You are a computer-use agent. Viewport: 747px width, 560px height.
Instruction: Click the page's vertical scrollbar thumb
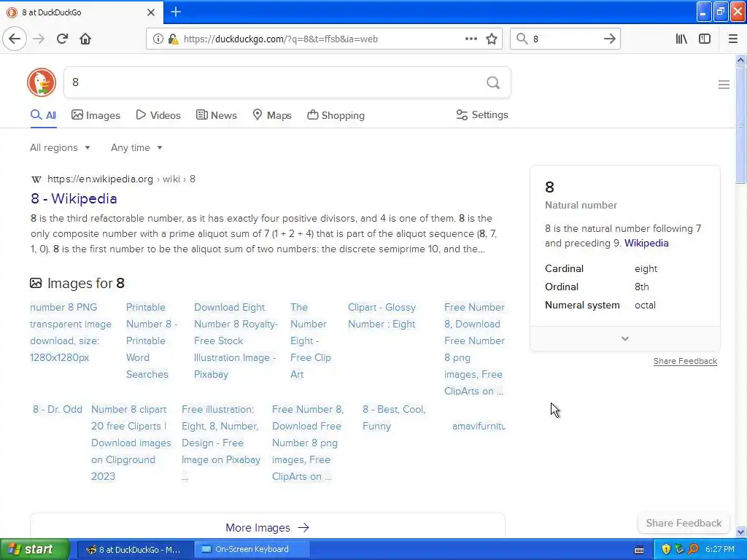pyautogui.click(x=740, y=125)
